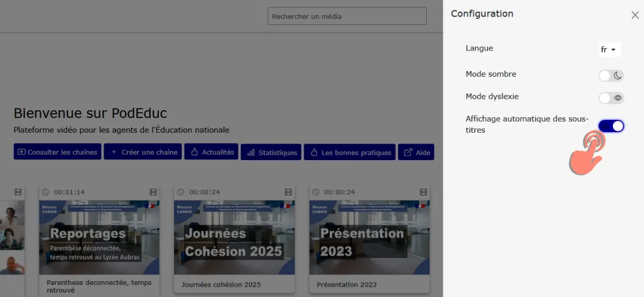The image size is (644, 297).
Task: Close the Configuration panel
Action: tap(635, 15)
